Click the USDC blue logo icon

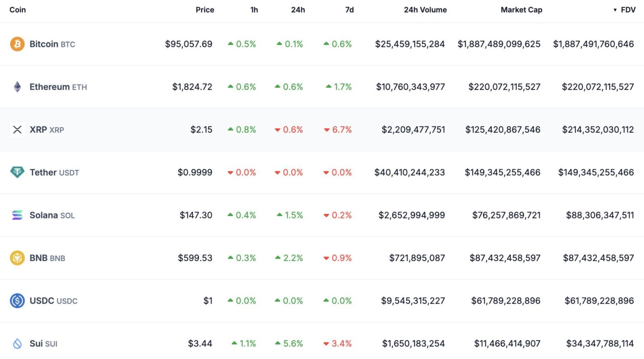17,301
